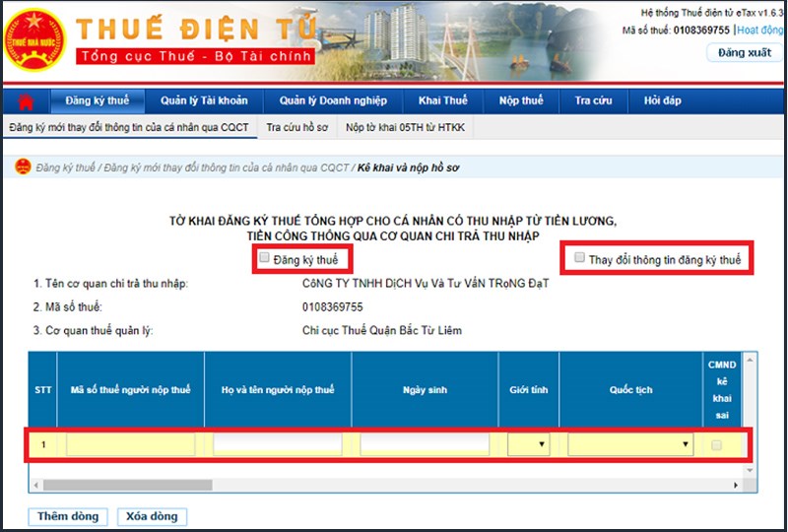Click the table scroll right arrow
This screenshot has width=788, height=532.
coord(736,486)
